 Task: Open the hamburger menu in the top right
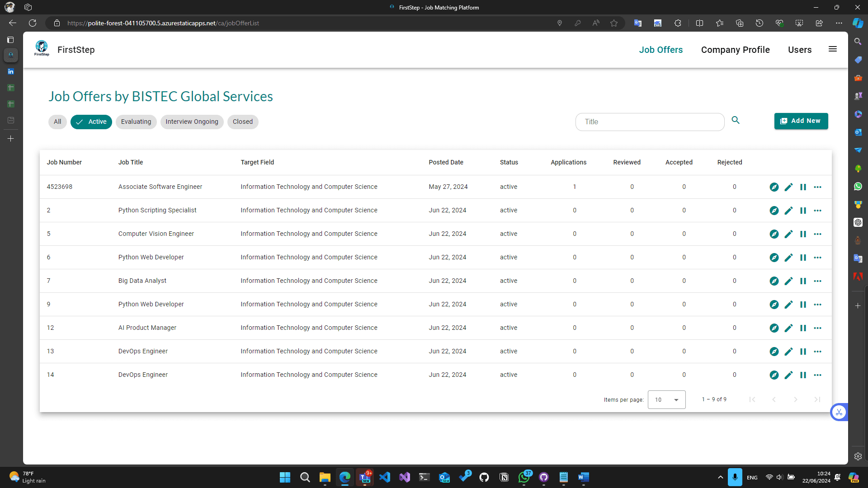pyautogui.click(x=832, y=49)
